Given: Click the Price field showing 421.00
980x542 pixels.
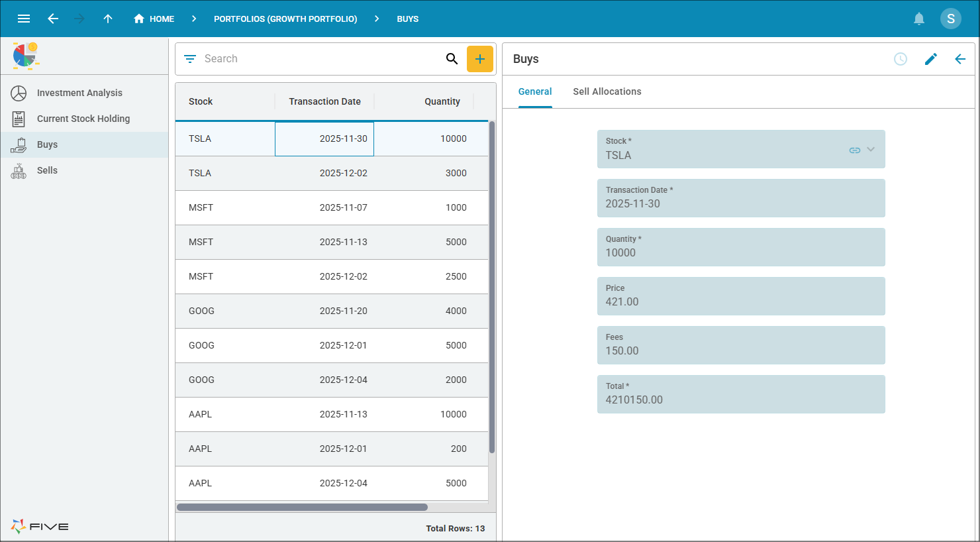Looking at the screenshot, I should point(741,296).
